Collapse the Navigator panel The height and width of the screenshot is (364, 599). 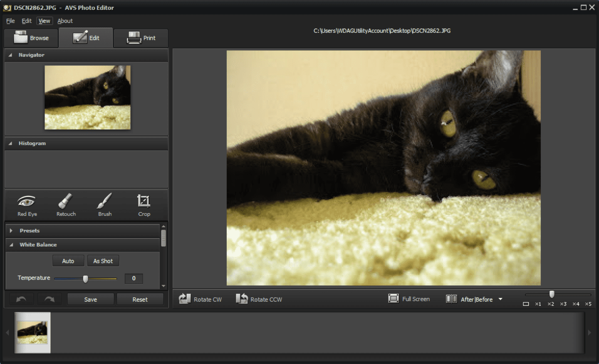tap(10, 55)
